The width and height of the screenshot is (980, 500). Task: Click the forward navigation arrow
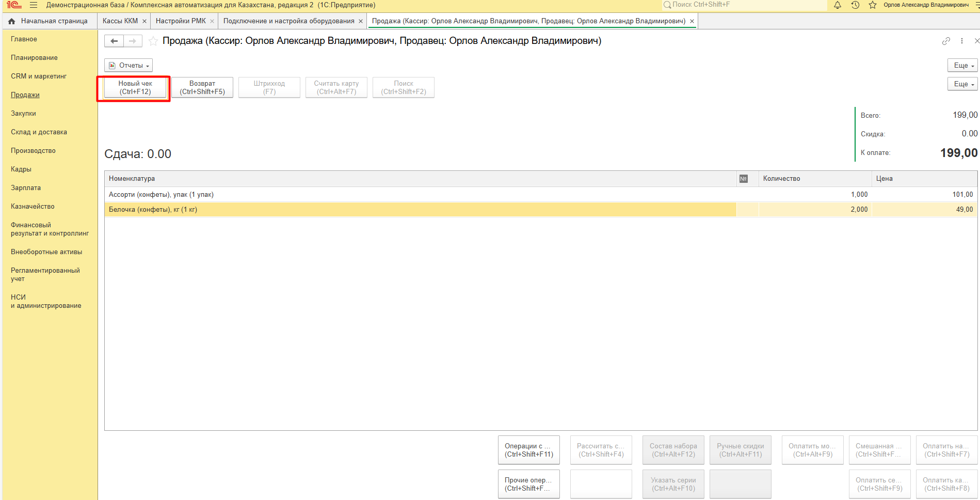point(133,41)
